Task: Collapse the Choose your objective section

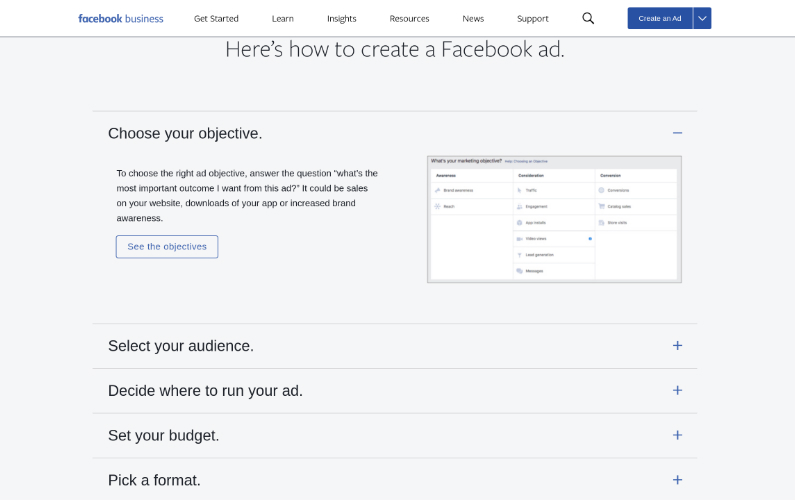Action: [677, 133]
